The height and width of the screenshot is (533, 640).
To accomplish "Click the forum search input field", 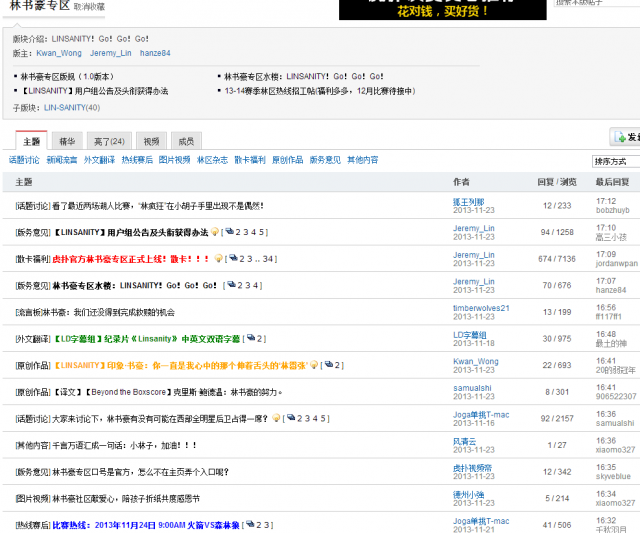I will tap(597, 3).
